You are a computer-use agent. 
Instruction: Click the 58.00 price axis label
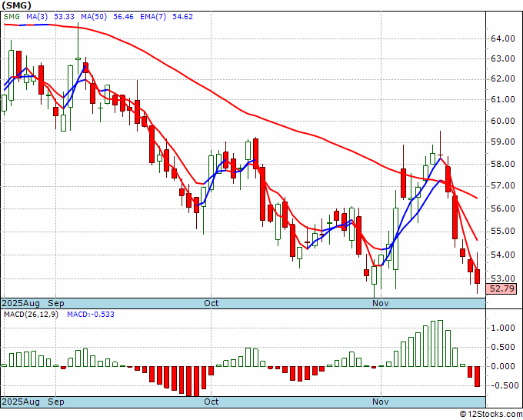pyautogui.click(x=503, y=164)
